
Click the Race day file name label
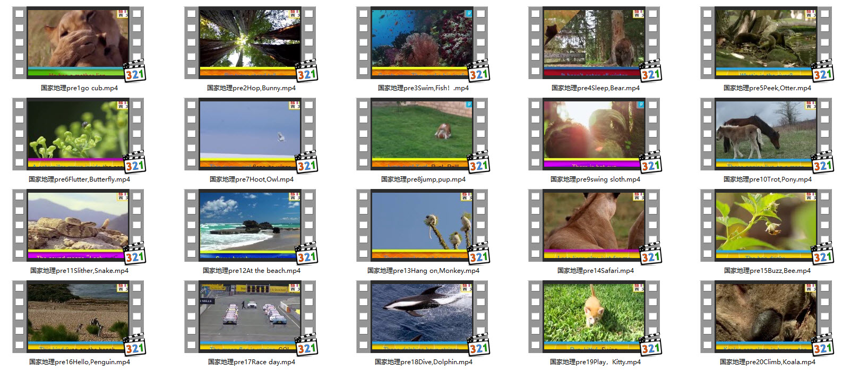click(252, 362)
